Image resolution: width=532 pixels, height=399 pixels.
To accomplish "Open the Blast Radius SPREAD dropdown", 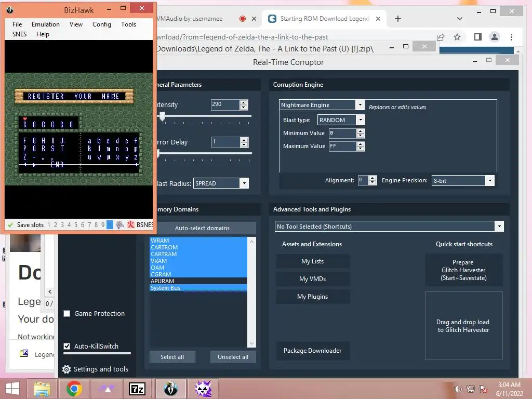I will [x=244, y=183].
